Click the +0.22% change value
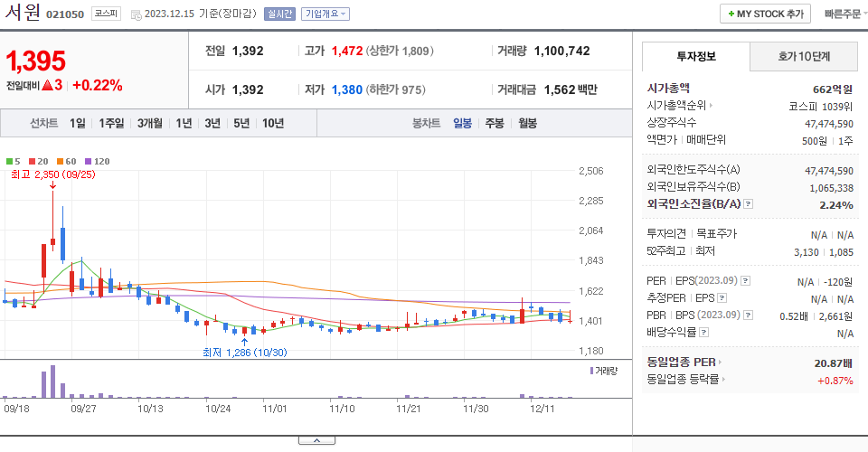The image size is (868, 452). 98,85
